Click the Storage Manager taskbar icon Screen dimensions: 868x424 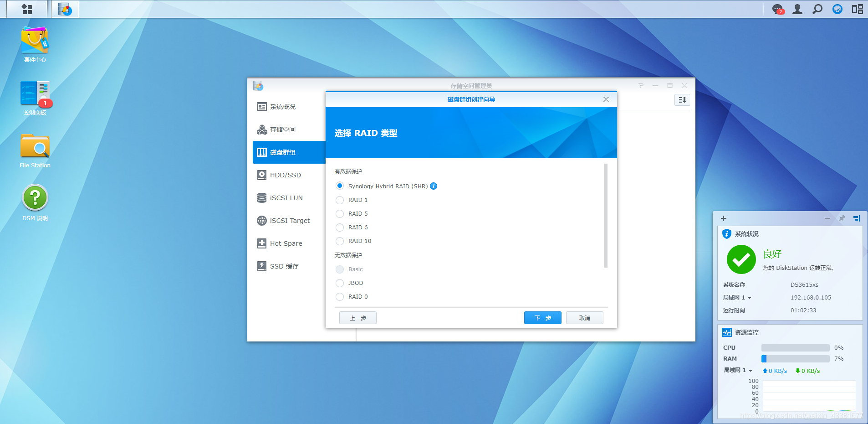65,9
